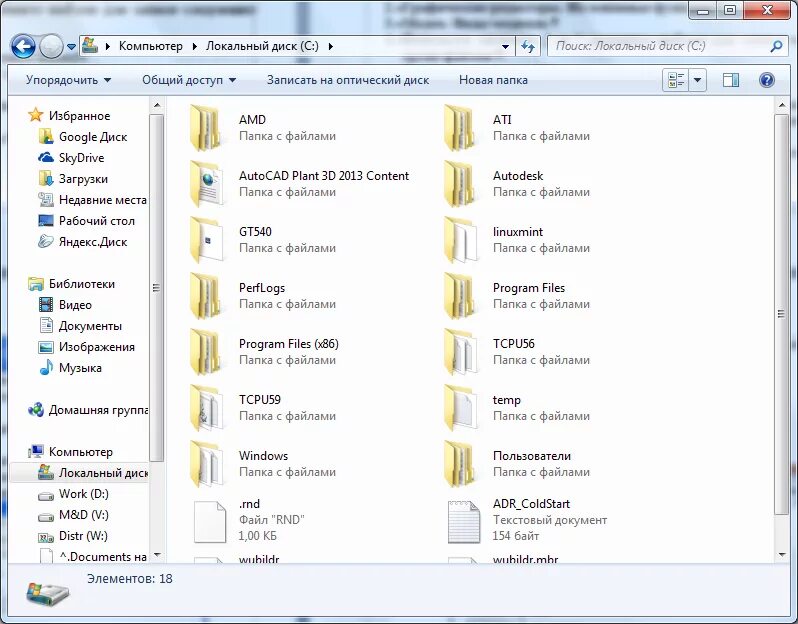Select the ATI folder icon
The height and width of the screenshot is (624, 798).
coord(461,128)
